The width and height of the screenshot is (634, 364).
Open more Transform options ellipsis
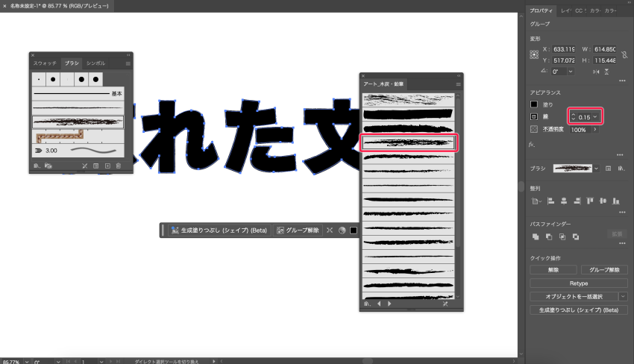coord(622,81)
